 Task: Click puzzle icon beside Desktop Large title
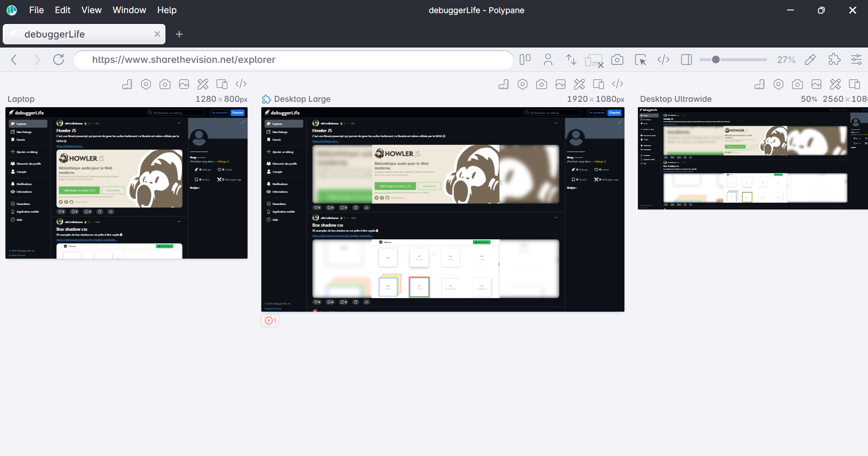coord(267,99)
